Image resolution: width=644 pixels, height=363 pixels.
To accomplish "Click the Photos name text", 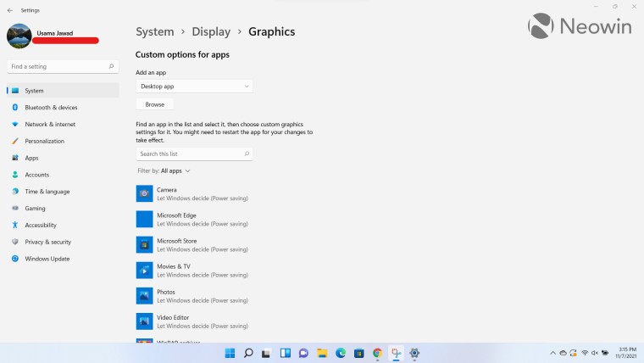I will point(166,292).
